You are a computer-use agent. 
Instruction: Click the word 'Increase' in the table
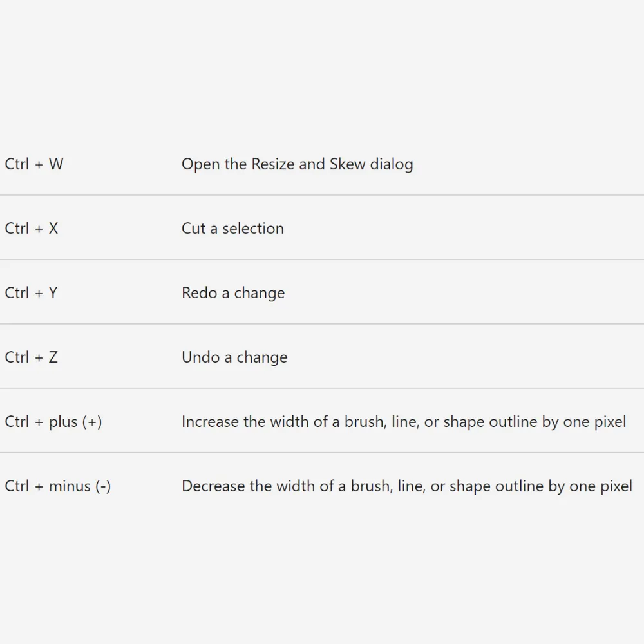210,422
